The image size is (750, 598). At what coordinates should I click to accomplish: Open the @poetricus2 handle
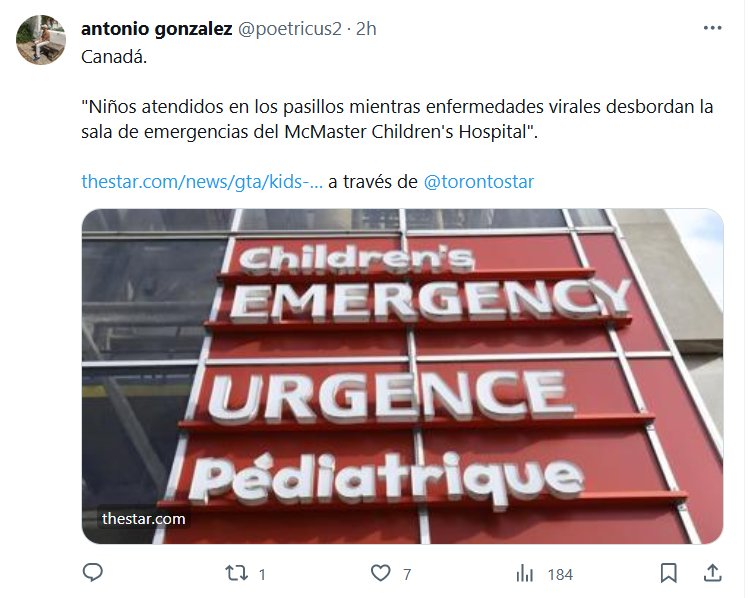(289, 29)
